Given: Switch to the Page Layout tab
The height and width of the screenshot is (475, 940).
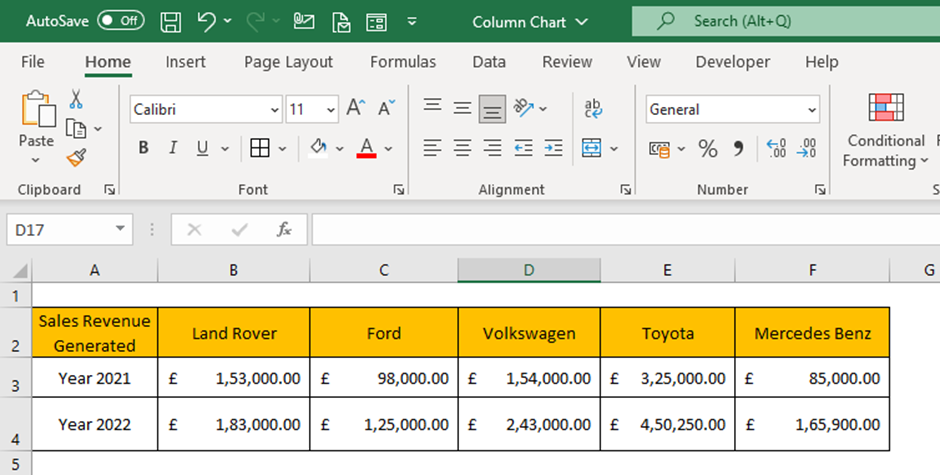Looking at the screenshot, I should coord(288,62).
